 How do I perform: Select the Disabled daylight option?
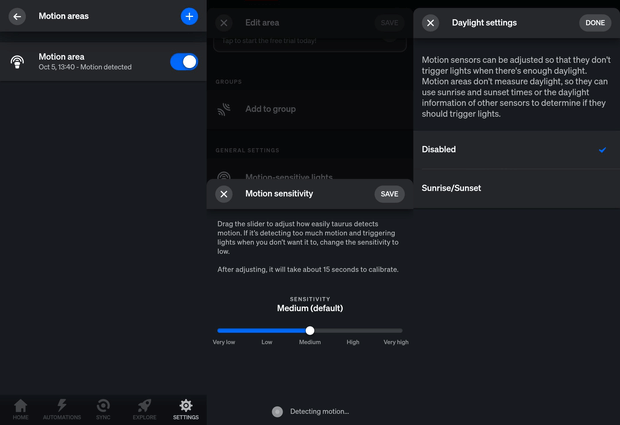click(x=517, y=149)
